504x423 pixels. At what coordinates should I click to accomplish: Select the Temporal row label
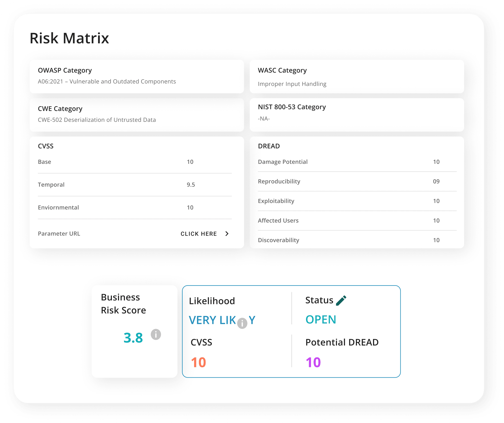51,185
